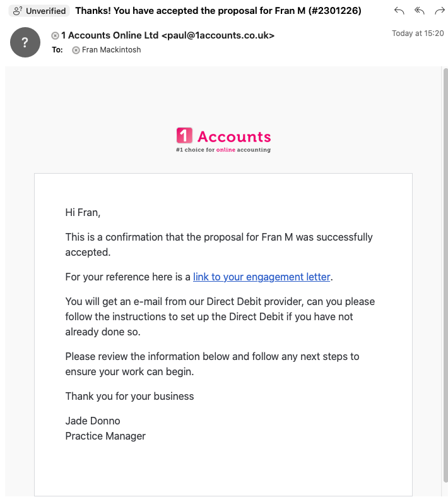The height and width of the screenshot is (504, 448).
Task: Click recipient name Fran Mackintosh
Action: pos(112,50)
